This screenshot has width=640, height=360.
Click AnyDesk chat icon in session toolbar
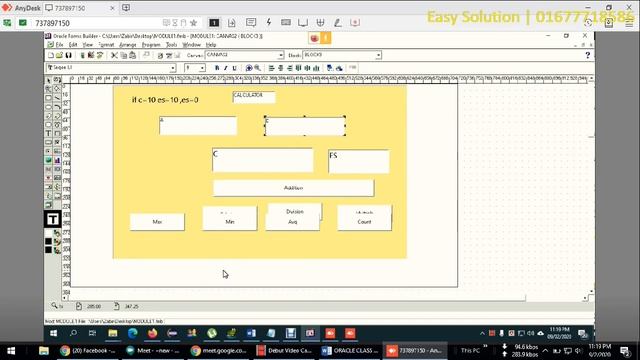(251, 22)
